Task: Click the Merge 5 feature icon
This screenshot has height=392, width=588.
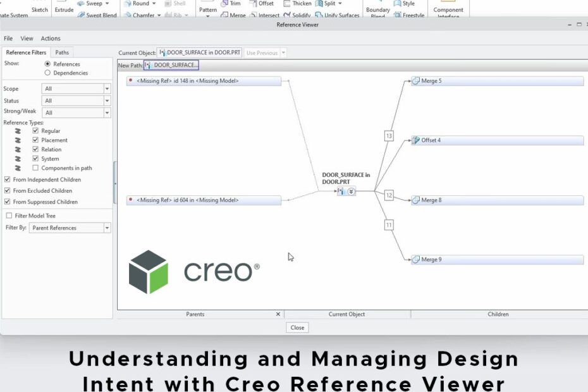Action: pos(415,81)
